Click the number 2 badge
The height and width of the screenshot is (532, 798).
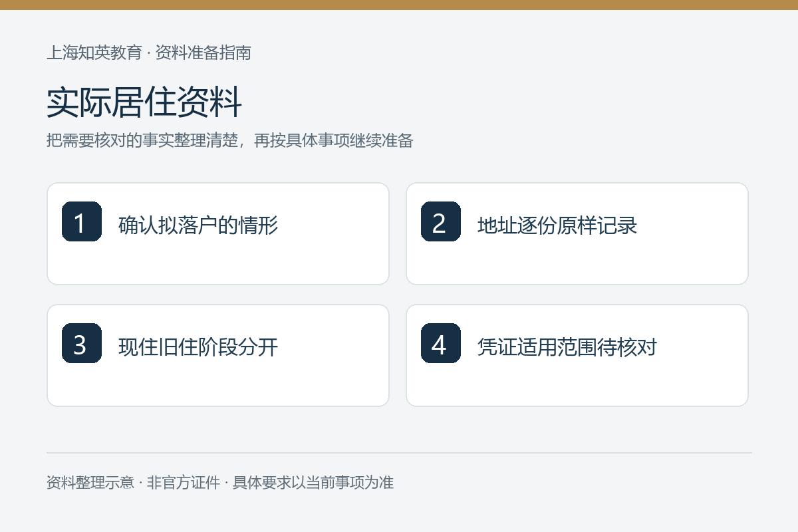pos(441,221)
